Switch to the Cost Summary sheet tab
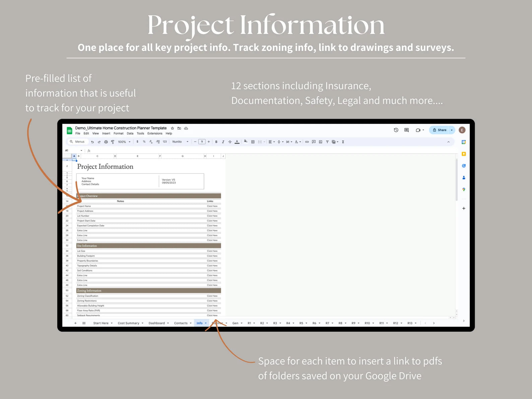The width and height of the screenshot is (532, 399). pyautogui.click(x=128, y=323)
